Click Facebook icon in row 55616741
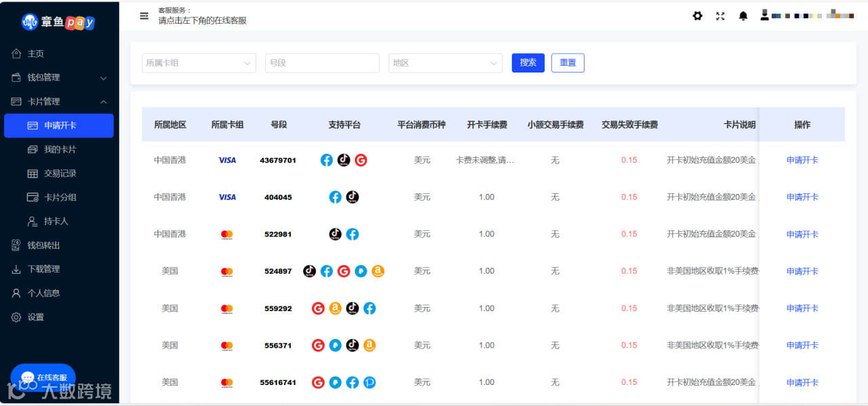This screenshot has height=406, width=868. 352,382
